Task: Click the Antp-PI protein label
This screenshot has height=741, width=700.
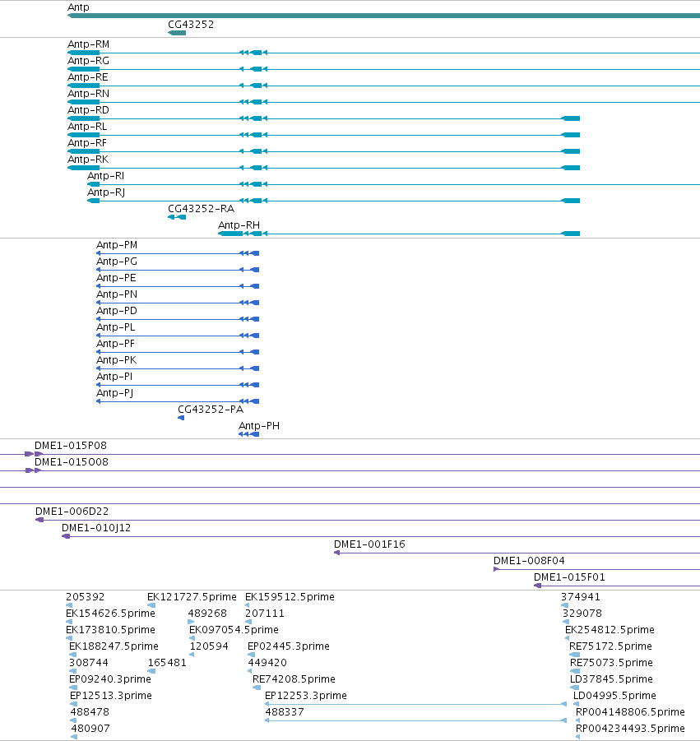Action: click(114, 377)
